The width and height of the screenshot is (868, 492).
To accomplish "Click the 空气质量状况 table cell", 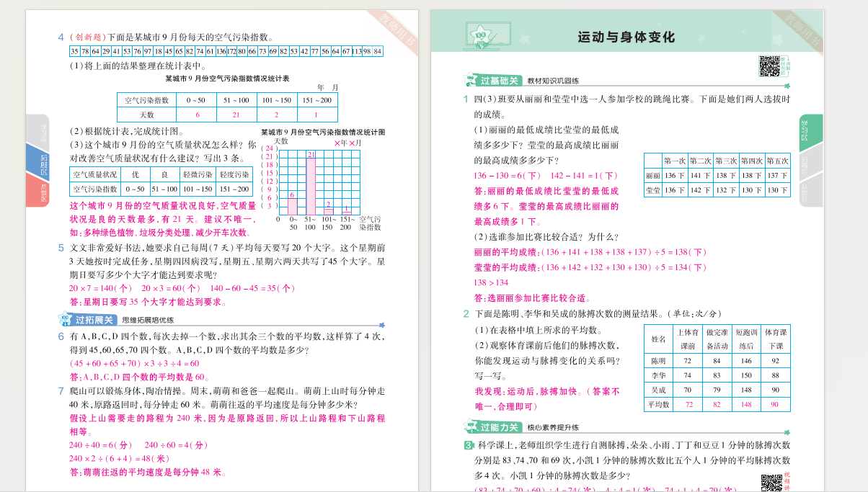I will 94,174.
